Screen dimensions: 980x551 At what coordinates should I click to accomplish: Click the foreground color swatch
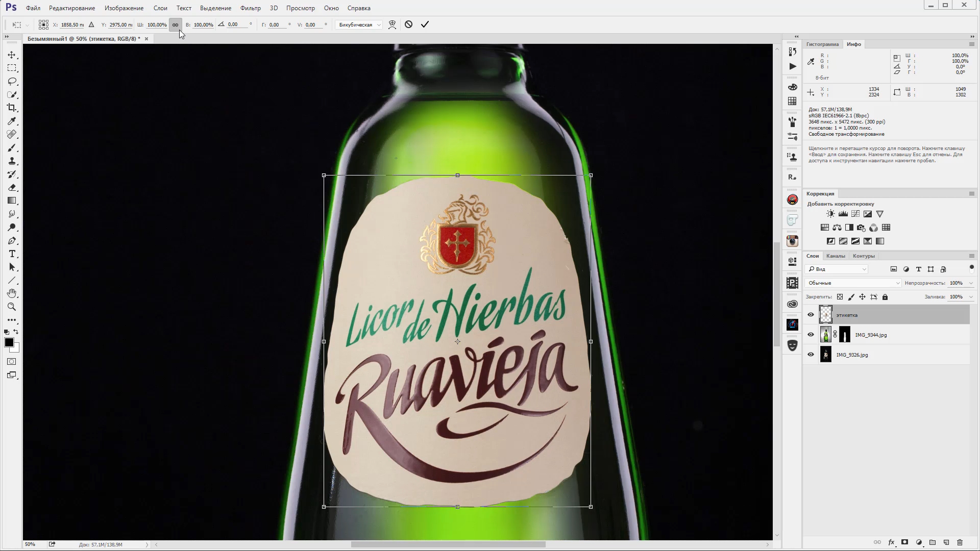9,343
